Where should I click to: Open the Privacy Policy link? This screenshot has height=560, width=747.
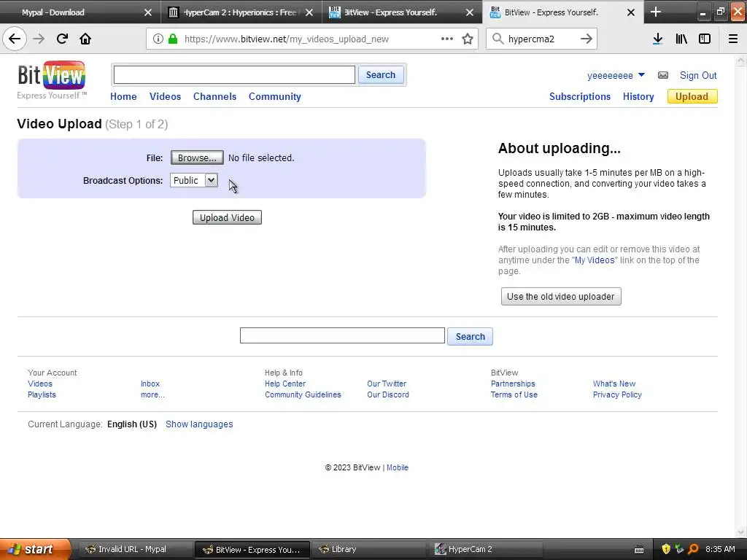[x=617, y=394]
